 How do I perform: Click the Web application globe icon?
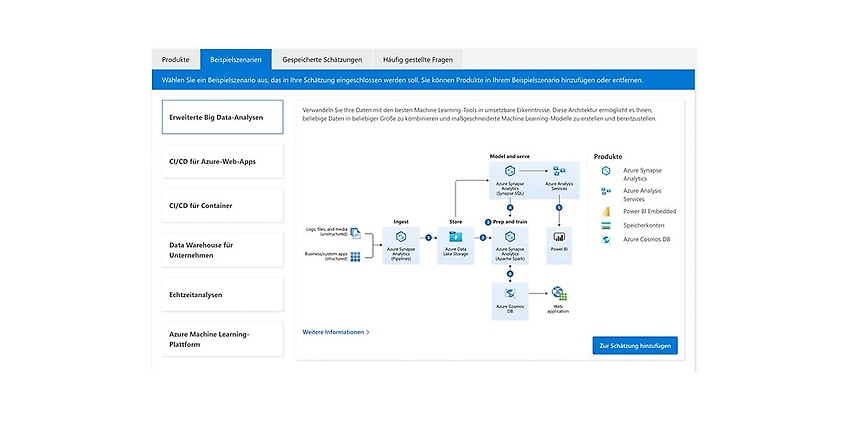[x=559, y=293]
